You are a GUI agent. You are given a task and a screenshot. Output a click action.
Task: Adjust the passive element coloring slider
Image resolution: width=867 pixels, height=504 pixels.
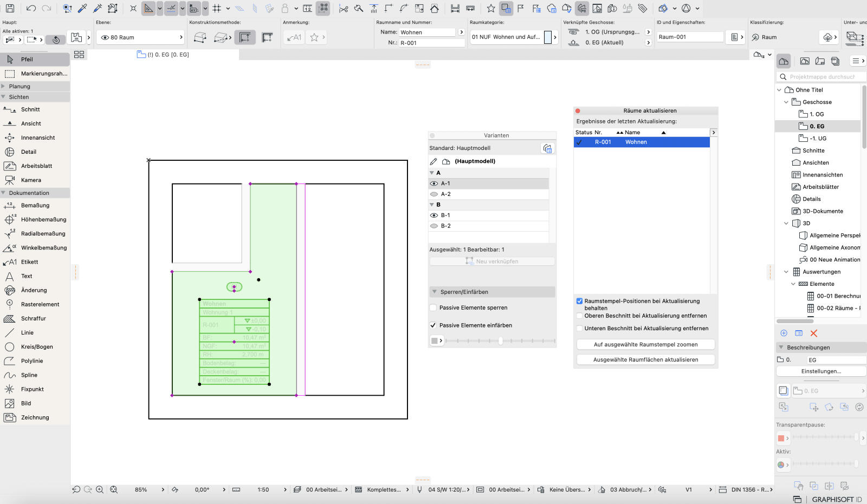tap(500, 341)
